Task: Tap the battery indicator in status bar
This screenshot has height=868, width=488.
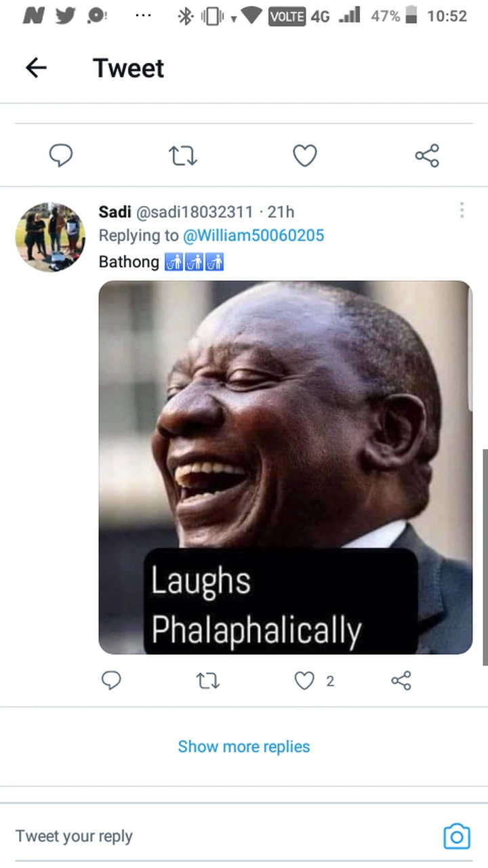Action: click(x=411, y=16)
